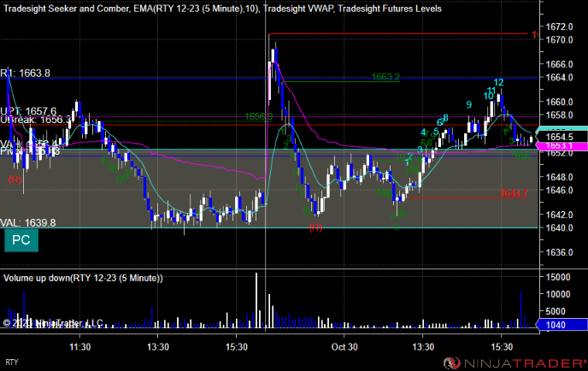Click the magenta VWAP price marker 1653.1
The width and height of the screenshot is (588, 371).
click(562, 146)
